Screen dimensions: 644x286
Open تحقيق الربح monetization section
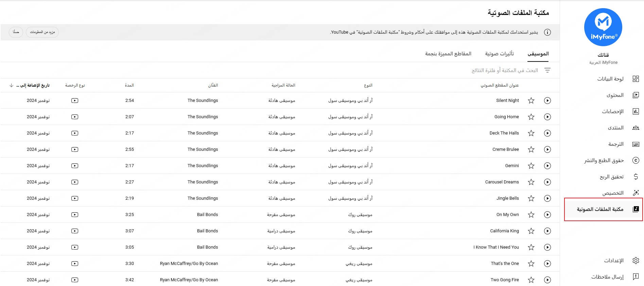point(619,177)
